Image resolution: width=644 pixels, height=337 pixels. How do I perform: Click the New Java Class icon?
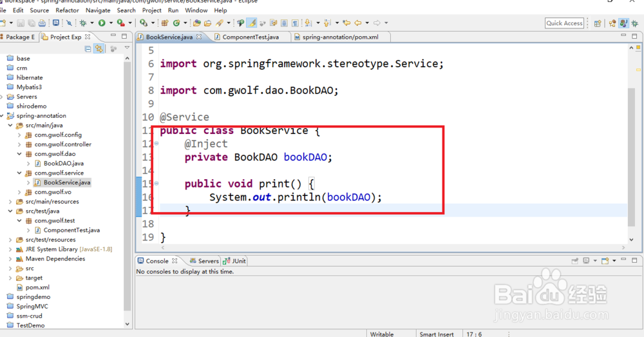[176, 23]
